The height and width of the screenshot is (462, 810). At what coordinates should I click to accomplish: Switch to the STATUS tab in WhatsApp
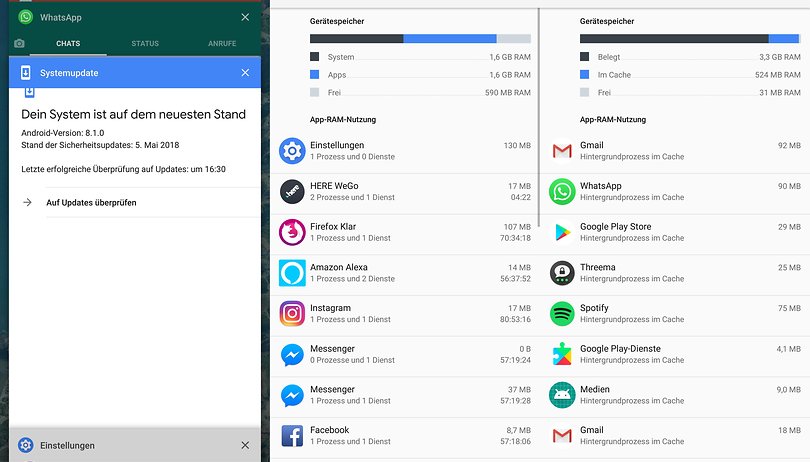(x=145, y=44)
